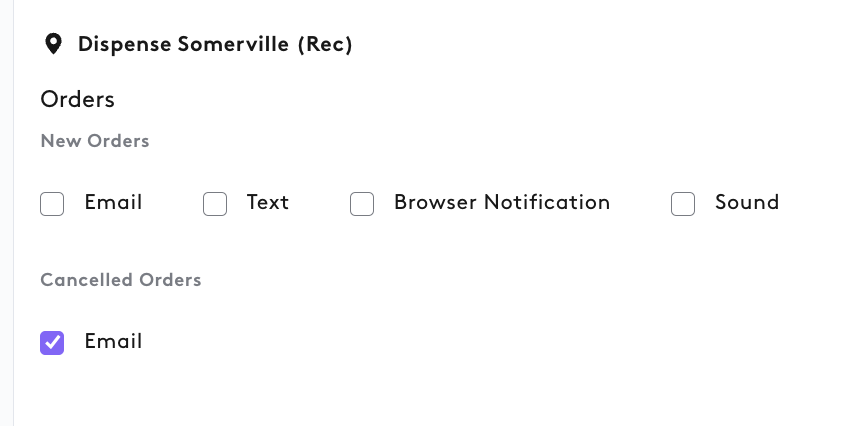Click the Cancelled Orders subheading
852x426 pixels.
(121, 280)
